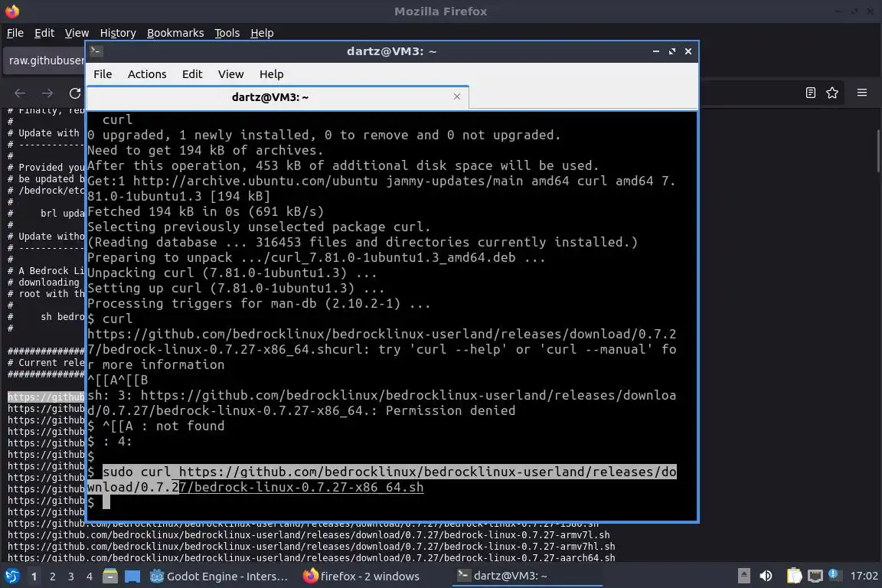Minimize the terminal window
Screen dimensions: 882x588
coord(656,51)
